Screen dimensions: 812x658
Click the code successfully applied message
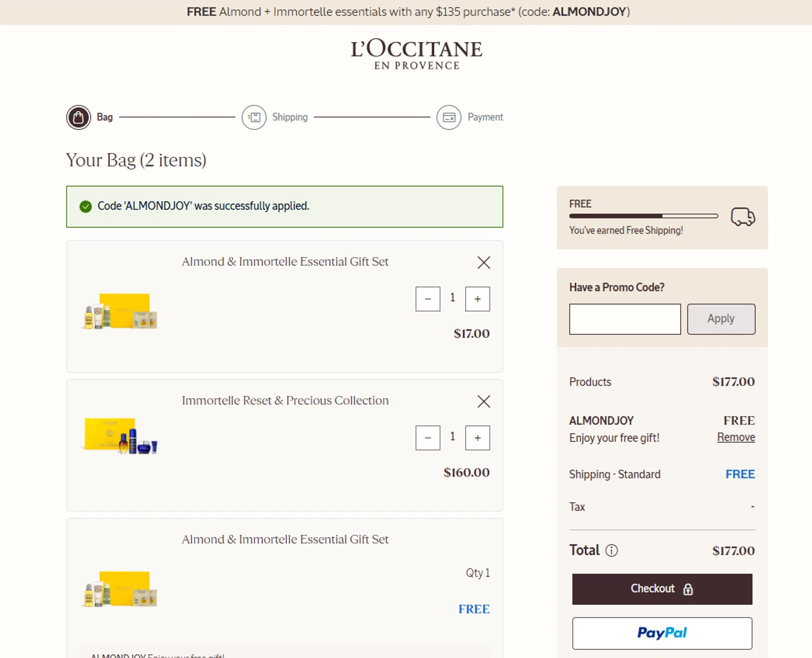click(203, 206)
